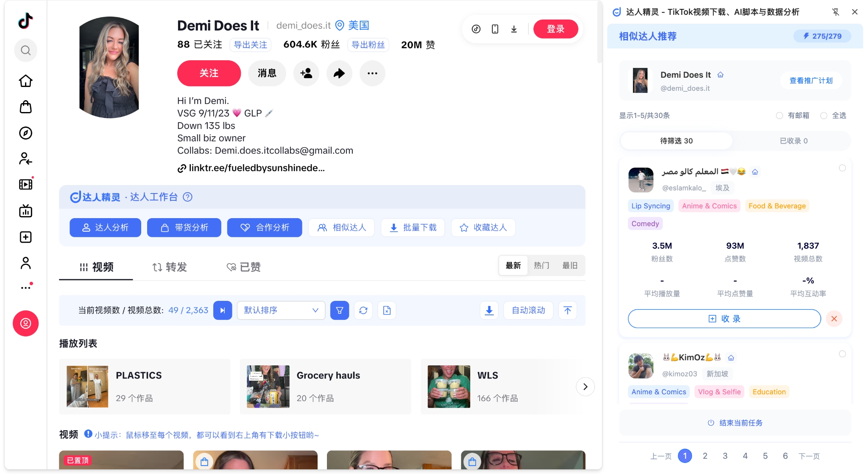Open Explore compass icon
868x474 pixels.
[x=25, y=133]
